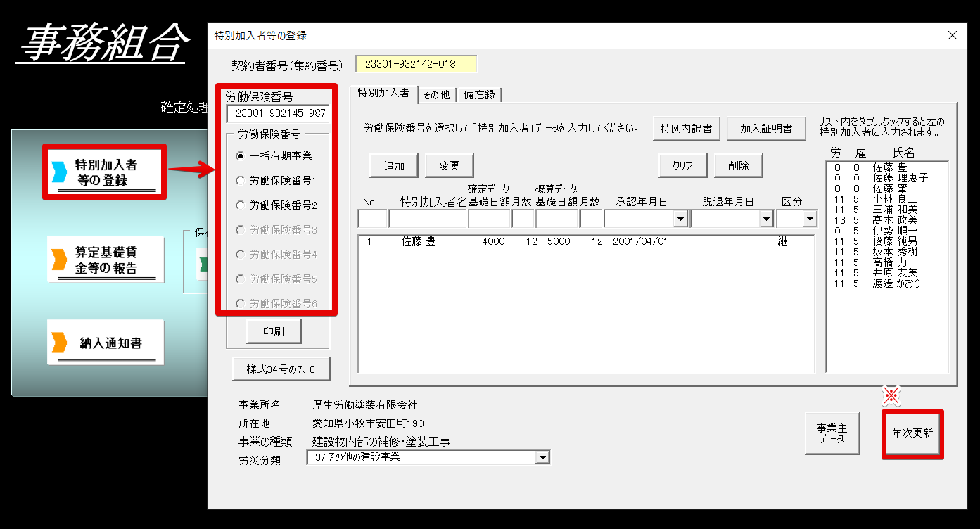Click 年次更新 button
The image size is (980, 529).
(x=912, y=433)
